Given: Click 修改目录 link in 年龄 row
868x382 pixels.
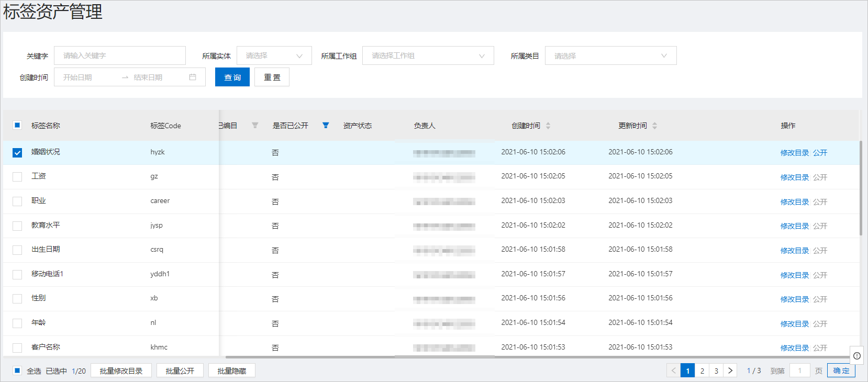Looking at the screenshot, I should [795, 324].
